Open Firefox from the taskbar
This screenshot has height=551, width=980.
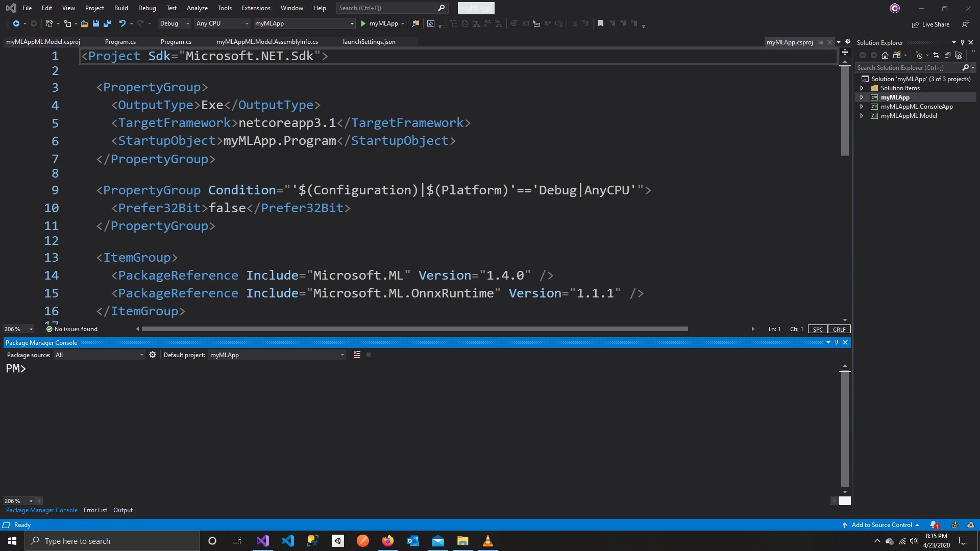point(388,541)
